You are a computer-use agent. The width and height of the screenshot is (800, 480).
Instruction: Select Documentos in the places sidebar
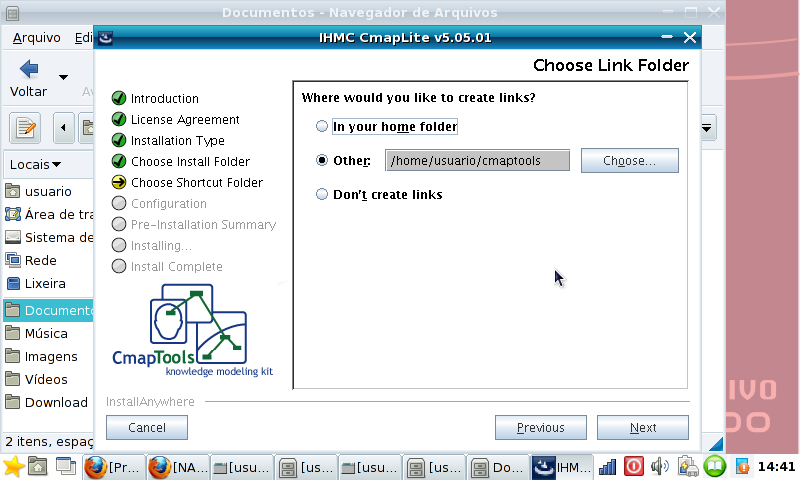coord(48,310)
